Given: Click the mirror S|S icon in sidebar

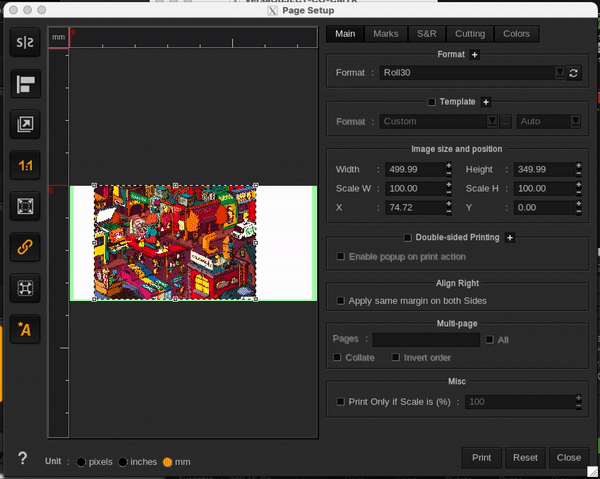Looking at the screenshot, I should pyautogui.click(x=25, y=42).
